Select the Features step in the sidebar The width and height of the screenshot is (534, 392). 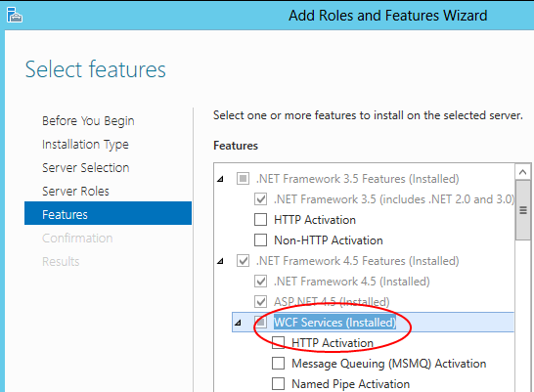tap(108, 213)
